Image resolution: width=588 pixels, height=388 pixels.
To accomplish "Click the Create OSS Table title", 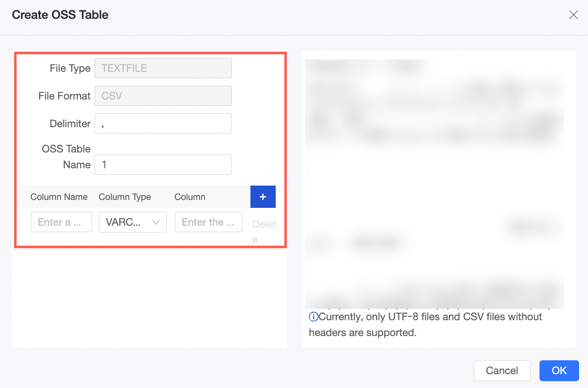I will 60,15.
